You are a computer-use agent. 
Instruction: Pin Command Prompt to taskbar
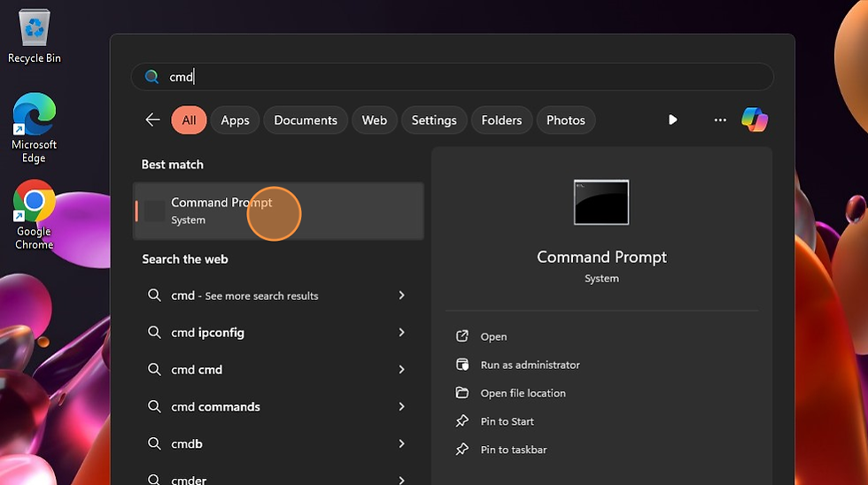tap(513, 450)
